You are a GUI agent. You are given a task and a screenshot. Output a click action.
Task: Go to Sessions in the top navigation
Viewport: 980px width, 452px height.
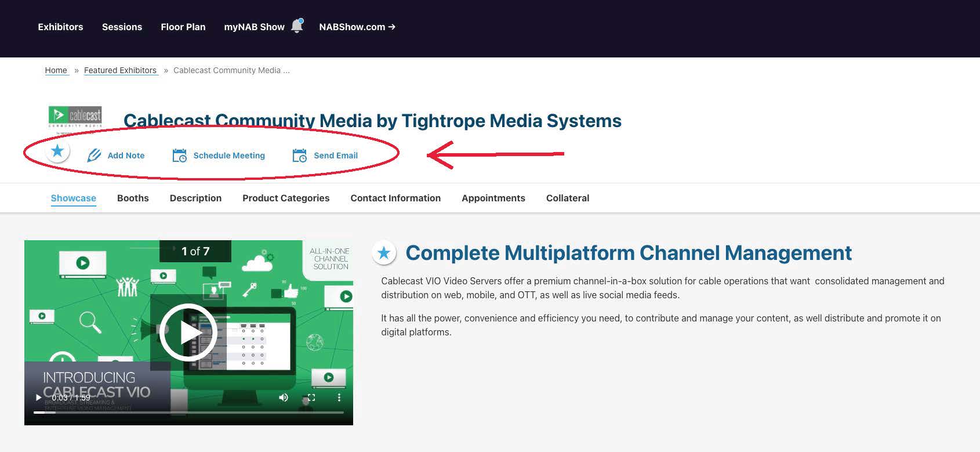pyautogui.click(x=122, y=27)
